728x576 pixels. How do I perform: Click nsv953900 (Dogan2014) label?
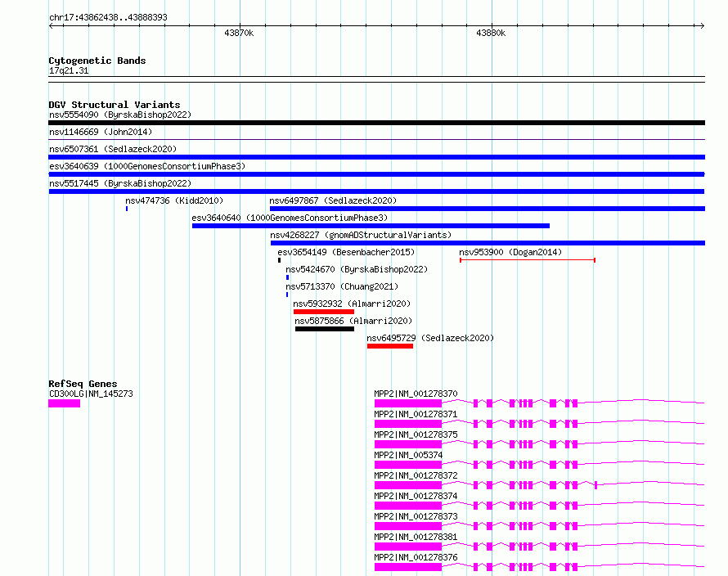510,252
